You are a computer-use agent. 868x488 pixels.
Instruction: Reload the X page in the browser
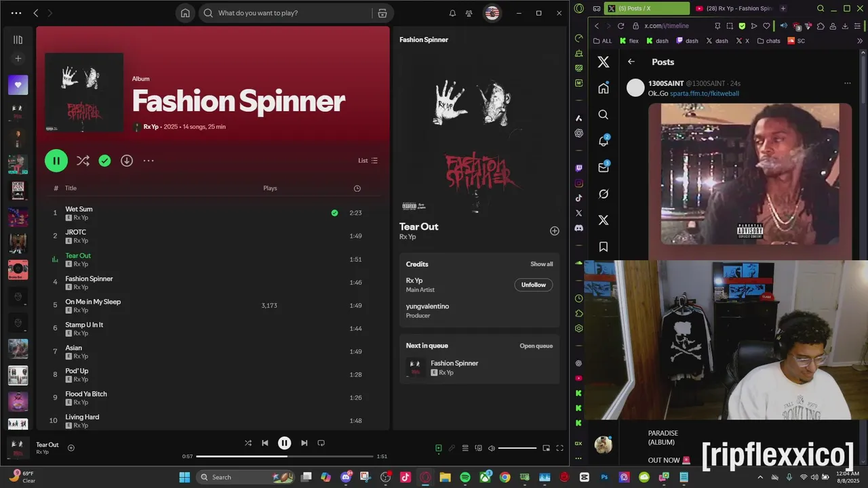(x=620, y=26)
